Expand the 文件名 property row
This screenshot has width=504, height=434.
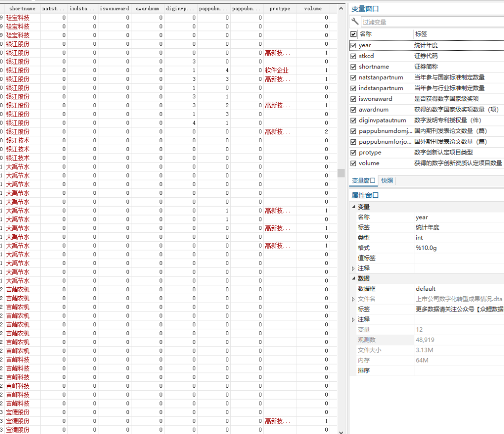[353, 299]
